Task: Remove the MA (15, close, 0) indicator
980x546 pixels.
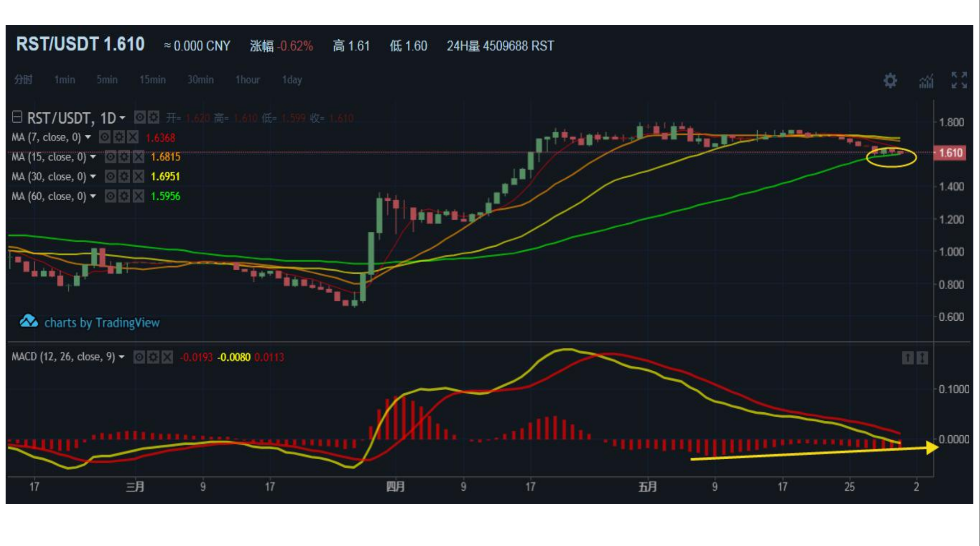Action: click(x=138, y=157)
